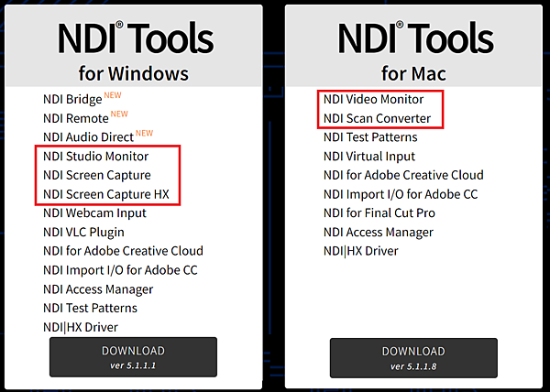Select NDI Virtual Input under Mac

(369, 157)
